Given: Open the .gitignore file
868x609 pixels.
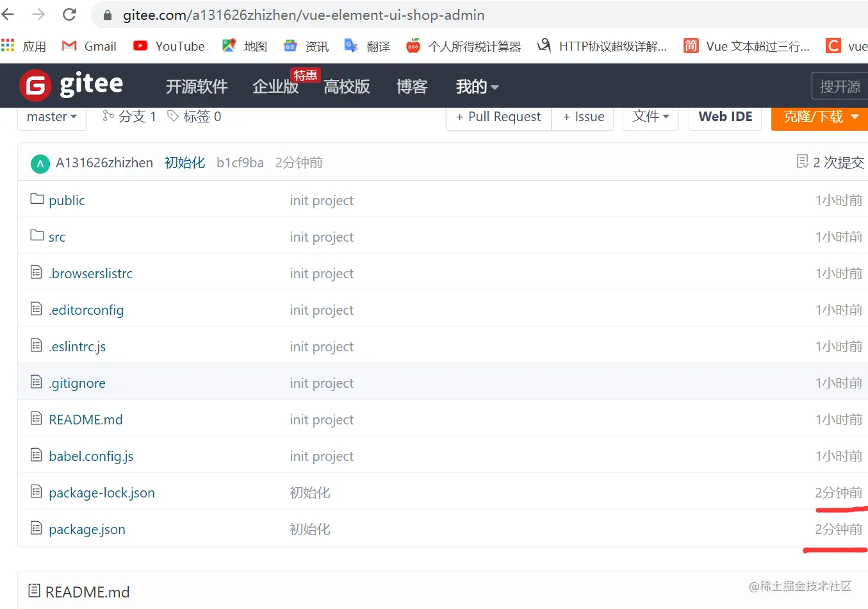Looking at the screenshot, I should 78,383.
